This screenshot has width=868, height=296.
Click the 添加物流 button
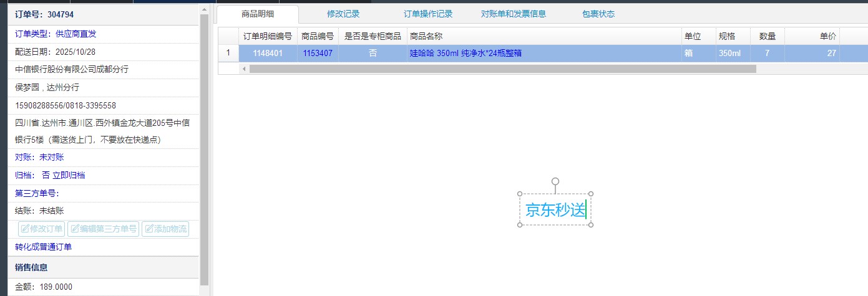165,229
